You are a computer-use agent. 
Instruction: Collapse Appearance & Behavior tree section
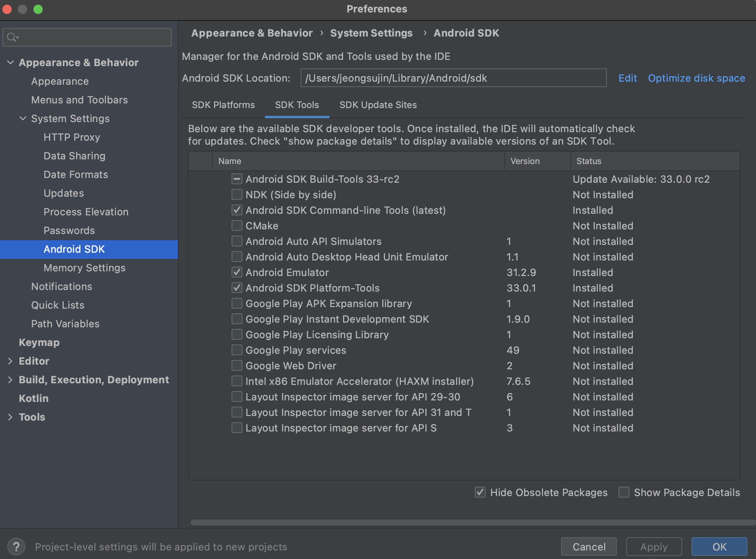[x=10, y=63]
